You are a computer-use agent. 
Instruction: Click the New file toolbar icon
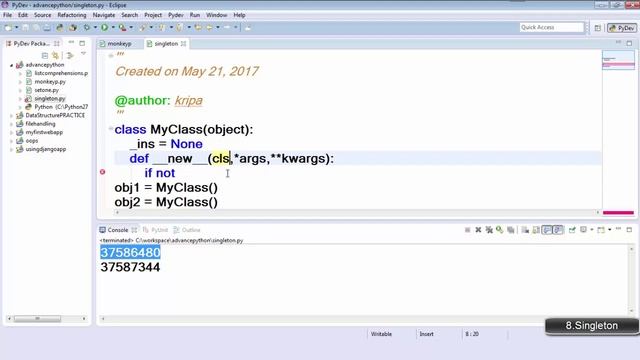click(8, 27)
